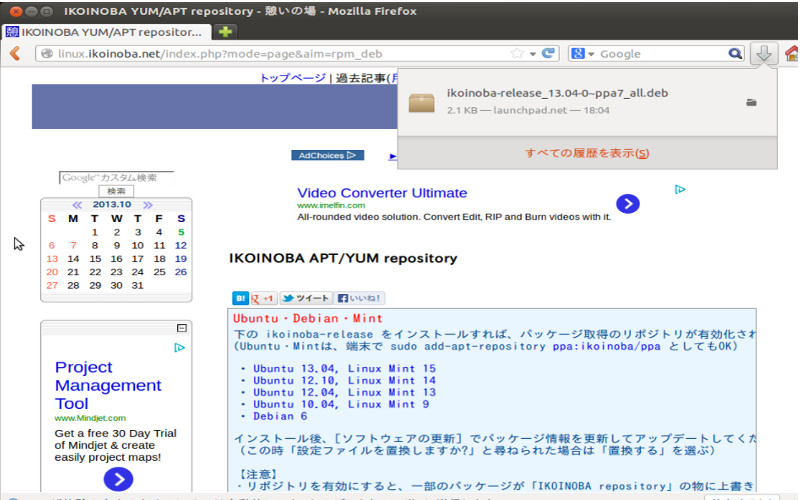Image resolution: width=800 pixels, height=500 pixels.
Task: Open the トップページ link
Action: pyautogui.click(x=292, y=78)
